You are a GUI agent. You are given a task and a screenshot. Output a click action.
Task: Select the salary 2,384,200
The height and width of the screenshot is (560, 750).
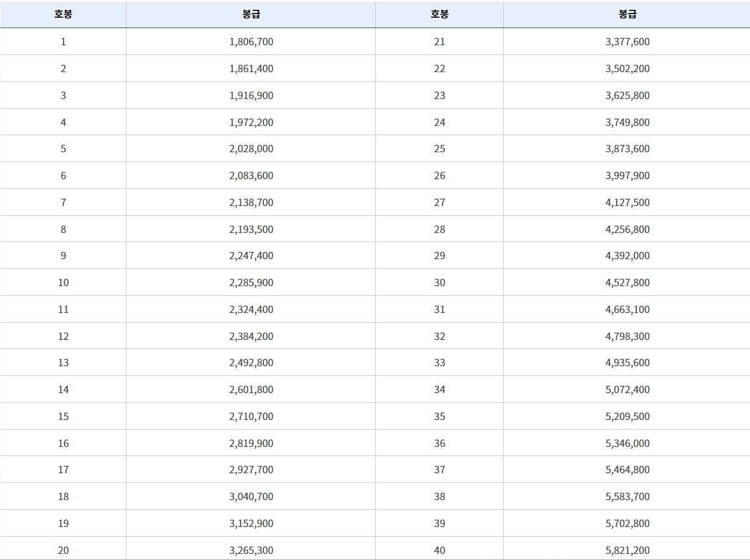pos(251,336)
